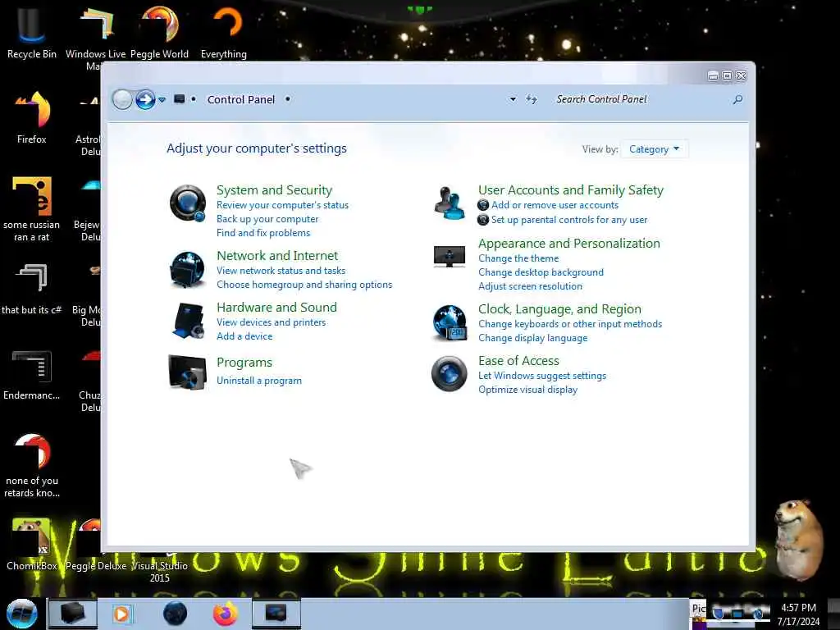
Task: Click the computer icon in the address bar
Action: click(180, 99)
